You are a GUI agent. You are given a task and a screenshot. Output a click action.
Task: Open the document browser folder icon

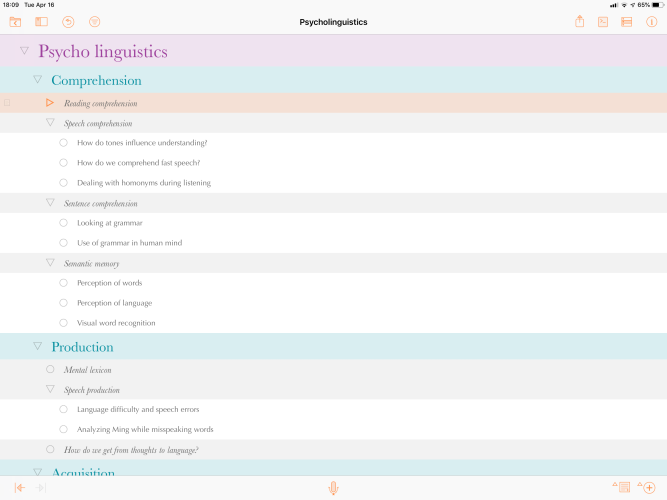pos(15,22)
